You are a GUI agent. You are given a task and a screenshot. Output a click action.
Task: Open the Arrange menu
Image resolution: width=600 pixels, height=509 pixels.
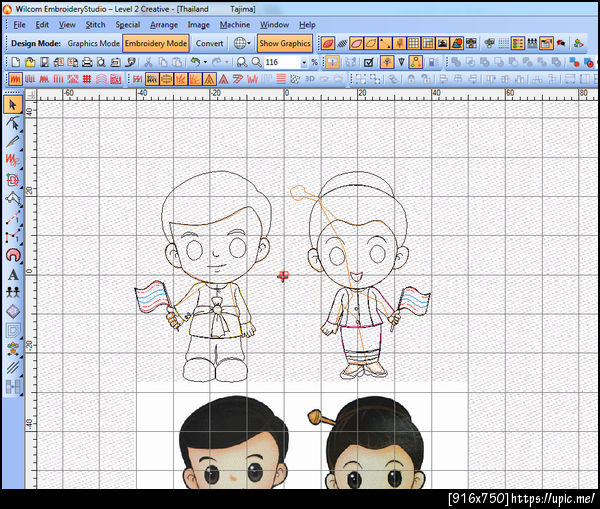(164, 25)
